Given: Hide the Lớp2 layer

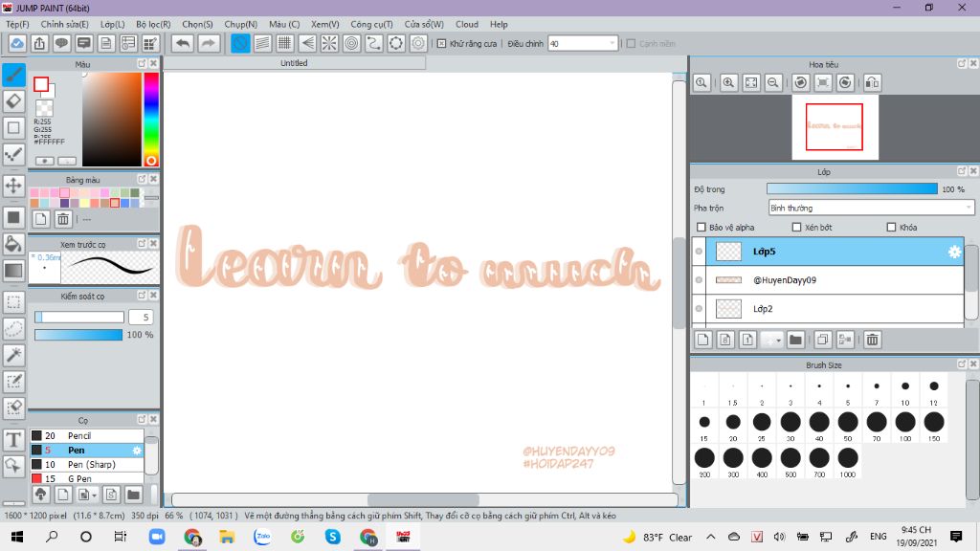Looking at the screenshot, I should pos(699,309).
